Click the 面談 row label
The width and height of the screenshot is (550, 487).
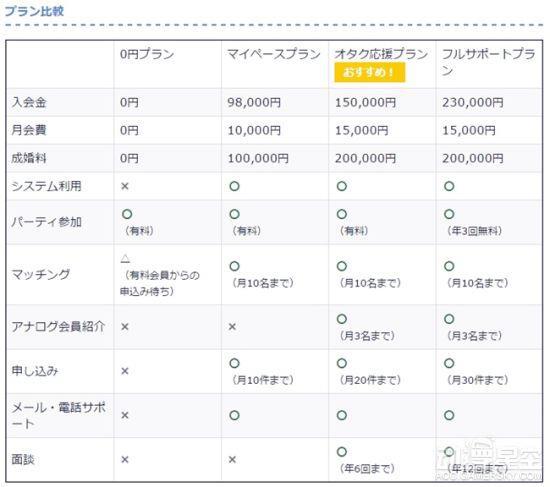23,459
